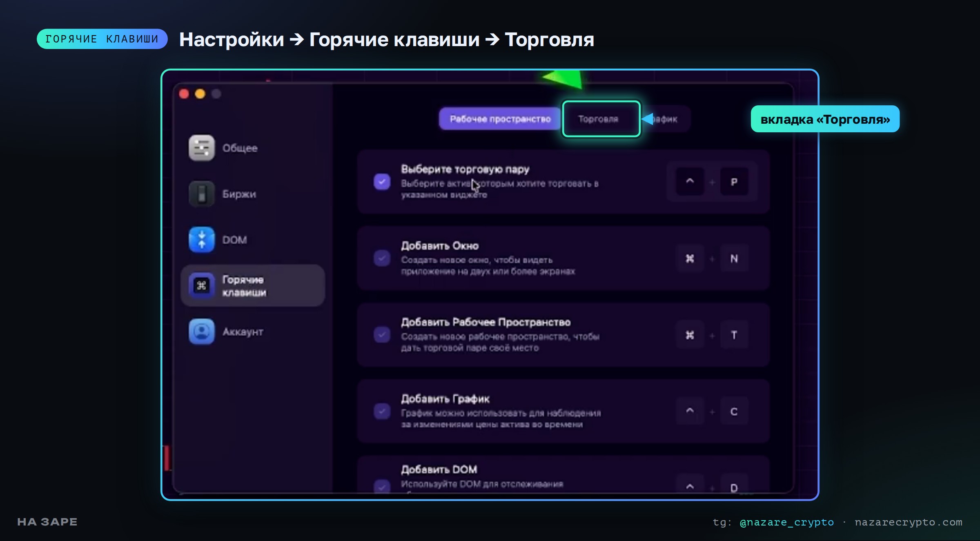Click the P key for торговую пару
The height and width of the screenshot is (541, 980).
[734, 182]
